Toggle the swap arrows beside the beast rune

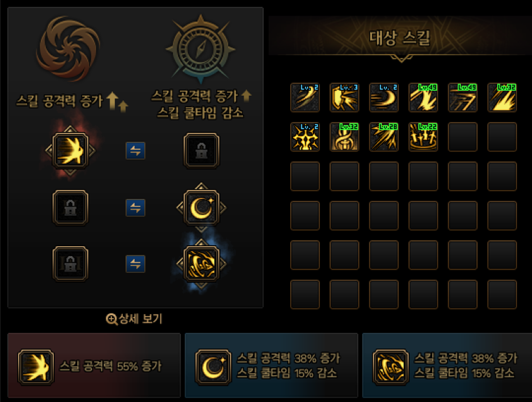click(x=135, y=264)
